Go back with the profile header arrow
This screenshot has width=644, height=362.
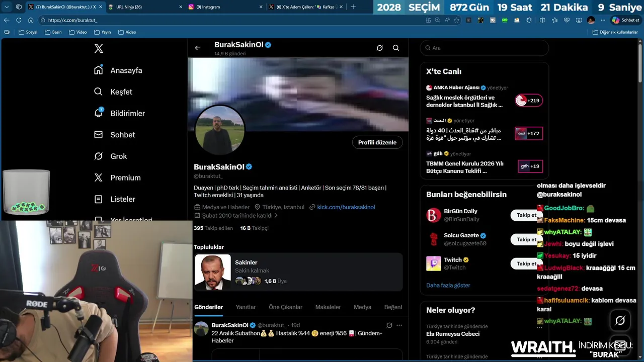tap(198, 48)
